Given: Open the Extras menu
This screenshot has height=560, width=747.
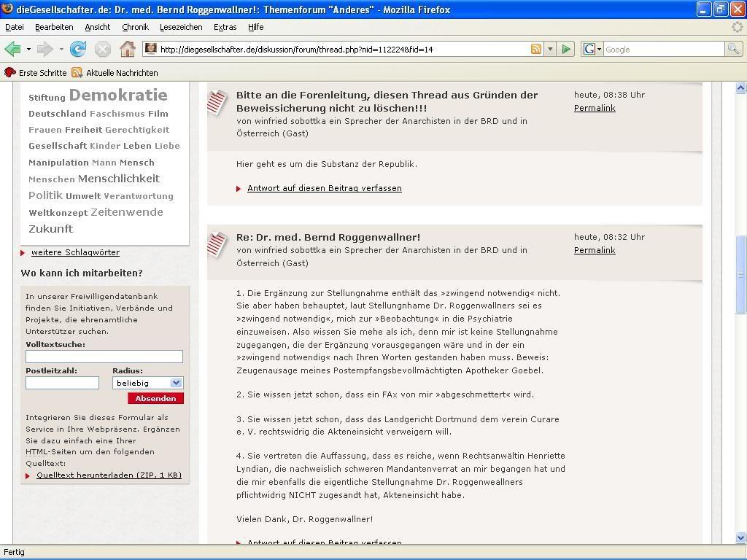Looking at the screenshot, I should click(225, 27).
